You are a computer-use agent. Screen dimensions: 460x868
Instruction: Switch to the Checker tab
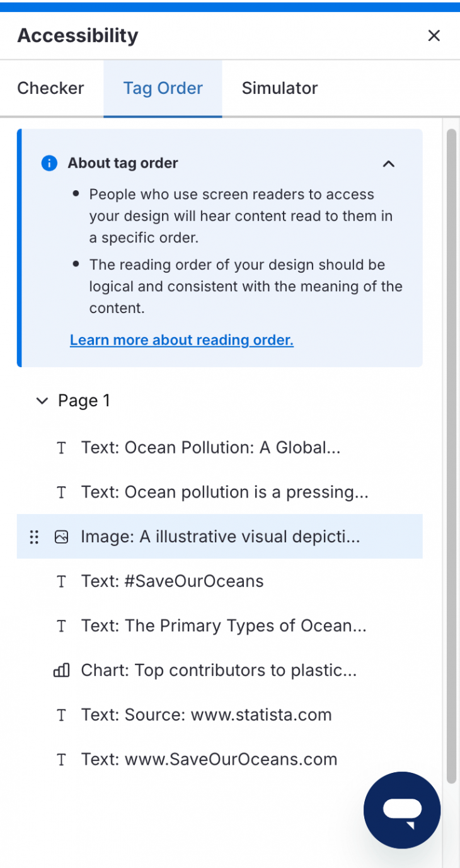(51, 88)
